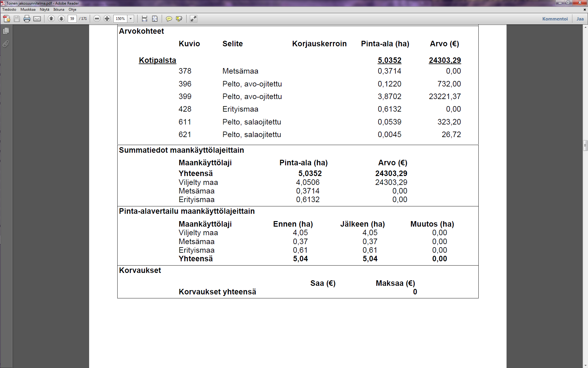Click the fit one full page icon
This screenshot has width=588, height=368.
pos(155,19)
